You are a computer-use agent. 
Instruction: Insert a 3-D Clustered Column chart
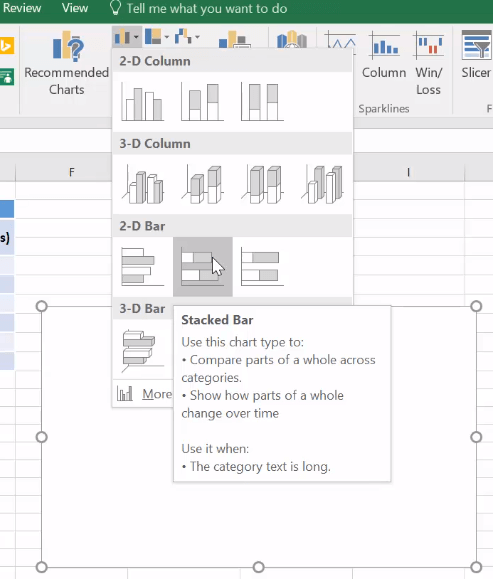(x=143, y=184)
